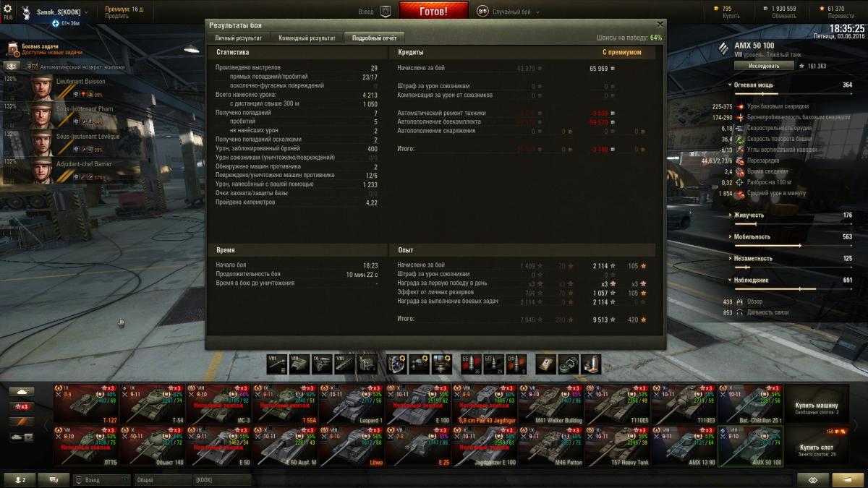Open the gun module slot

point(277,364)
